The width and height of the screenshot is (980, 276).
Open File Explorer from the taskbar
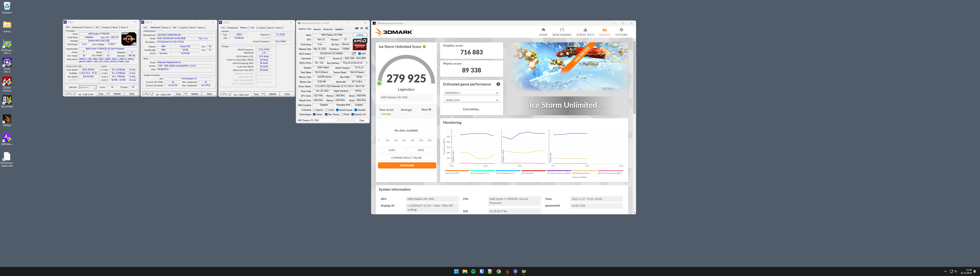point(465,271)
